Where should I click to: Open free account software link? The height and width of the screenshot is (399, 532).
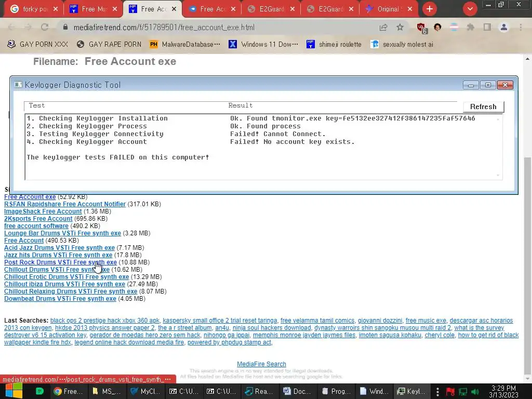tap(36, 226)
